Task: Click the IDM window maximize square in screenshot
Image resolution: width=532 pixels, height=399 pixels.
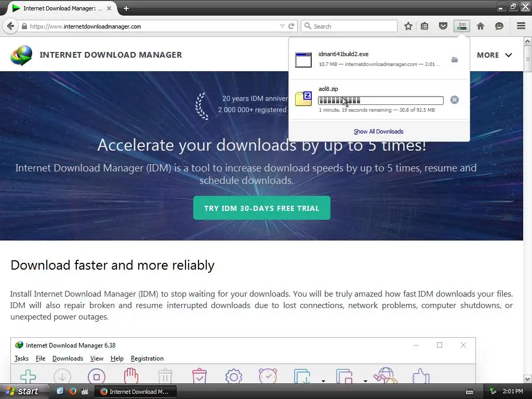Action: point(440,345)
